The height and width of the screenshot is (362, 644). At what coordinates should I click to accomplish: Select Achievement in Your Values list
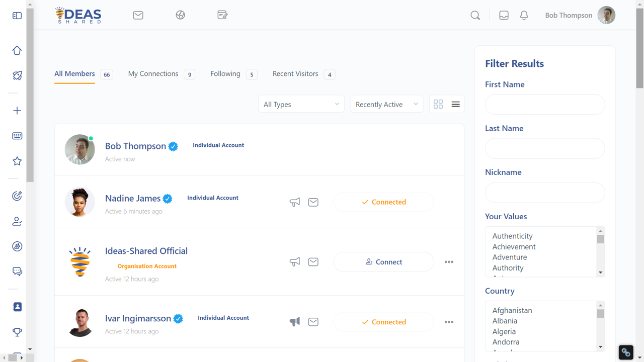514,246
